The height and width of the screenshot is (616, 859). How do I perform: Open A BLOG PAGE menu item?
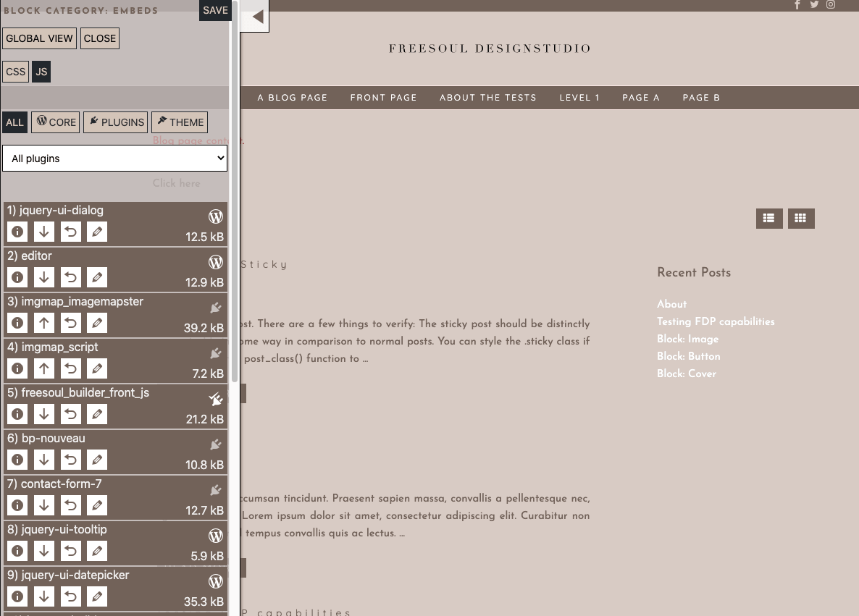point(293,98)
